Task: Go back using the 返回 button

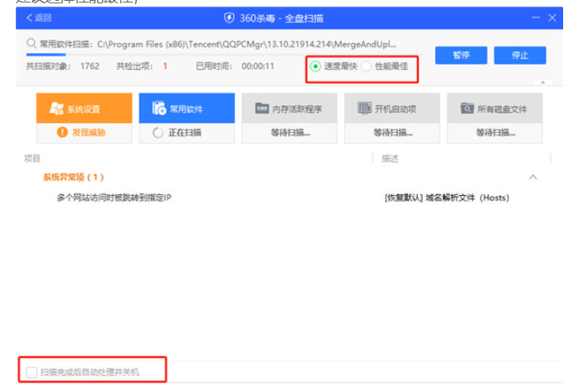Action: pos(38,17)
